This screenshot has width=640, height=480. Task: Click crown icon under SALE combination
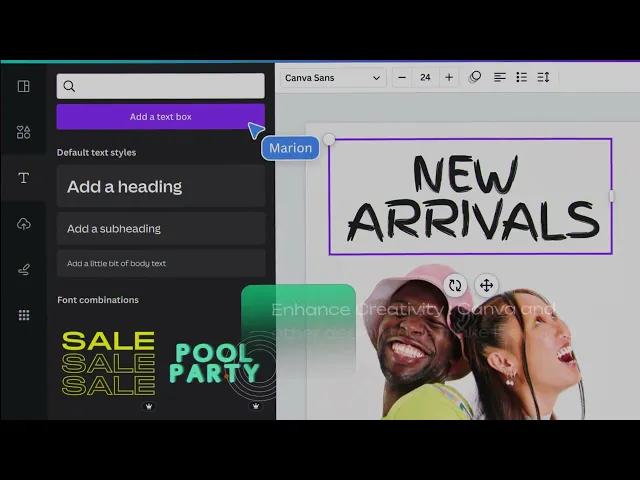coord(149,406)
